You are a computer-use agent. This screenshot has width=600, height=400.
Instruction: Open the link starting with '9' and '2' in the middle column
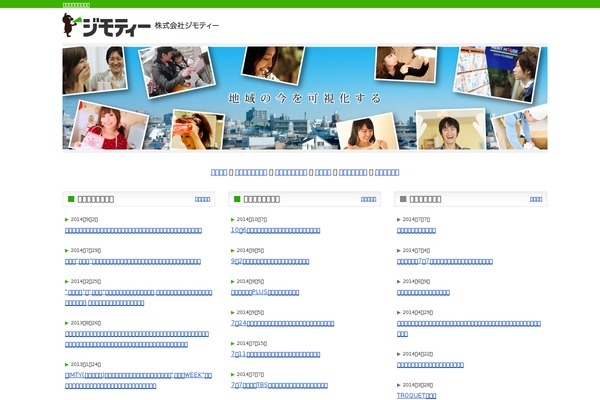coord(270,261)
